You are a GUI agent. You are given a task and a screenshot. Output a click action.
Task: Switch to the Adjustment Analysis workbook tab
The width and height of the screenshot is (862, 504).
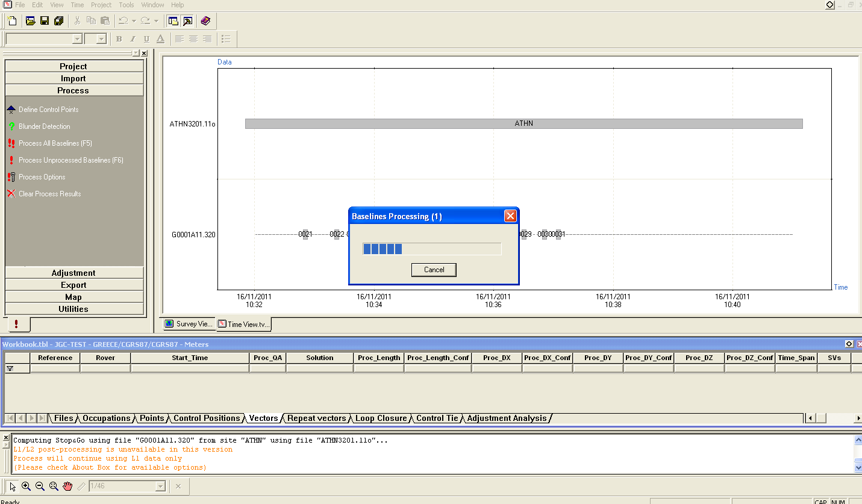pyautogui.click(x=507, y=418)
